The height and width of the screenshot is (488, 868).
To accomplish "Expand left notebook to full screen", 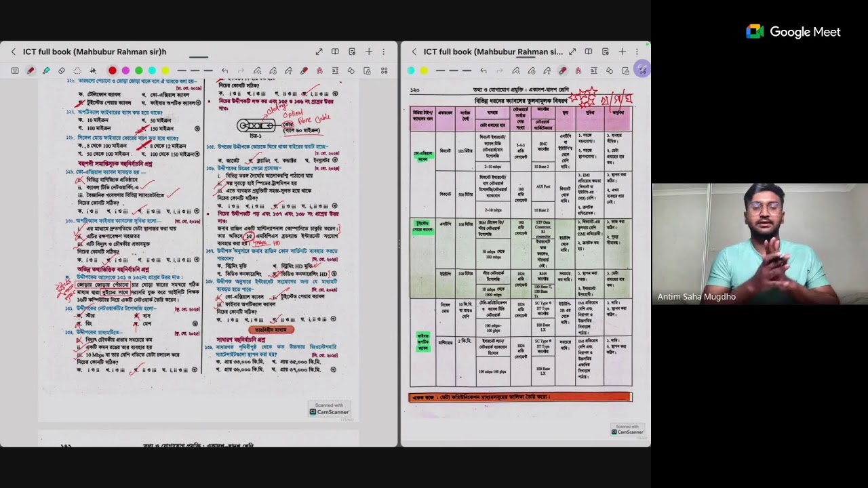I will click(x=319, y=52).
